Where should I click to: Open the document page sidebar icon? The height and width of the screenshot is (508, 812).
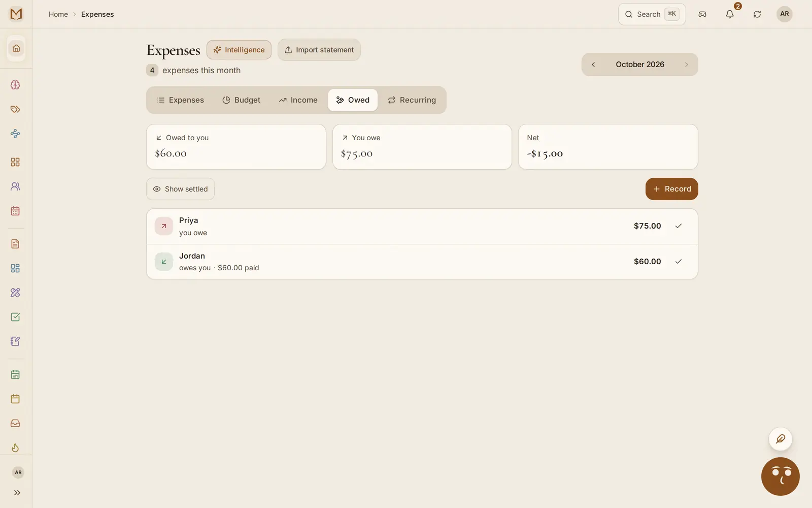tap(15, 244)
